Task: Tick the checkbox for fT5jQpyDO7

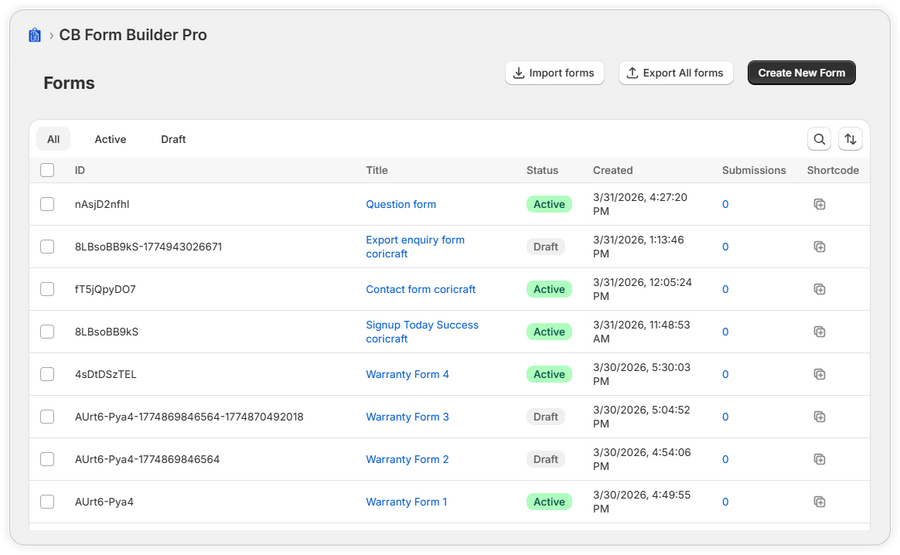Action: click(47, 289)
